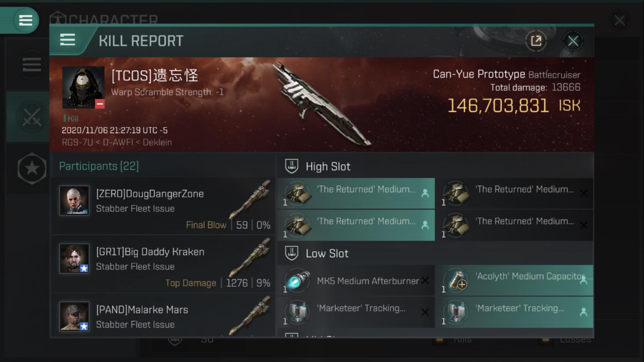Select Big Daddy Kraken participant entry

point(163,264)
